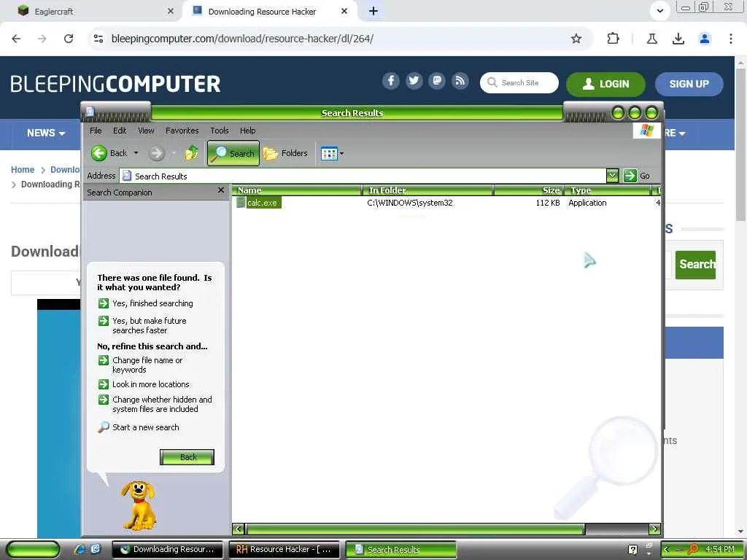Image resolution: width=747 pixels, height=560 pixels.
Task: Expand the Views dropdown arrow
Action: click(341, 153)
